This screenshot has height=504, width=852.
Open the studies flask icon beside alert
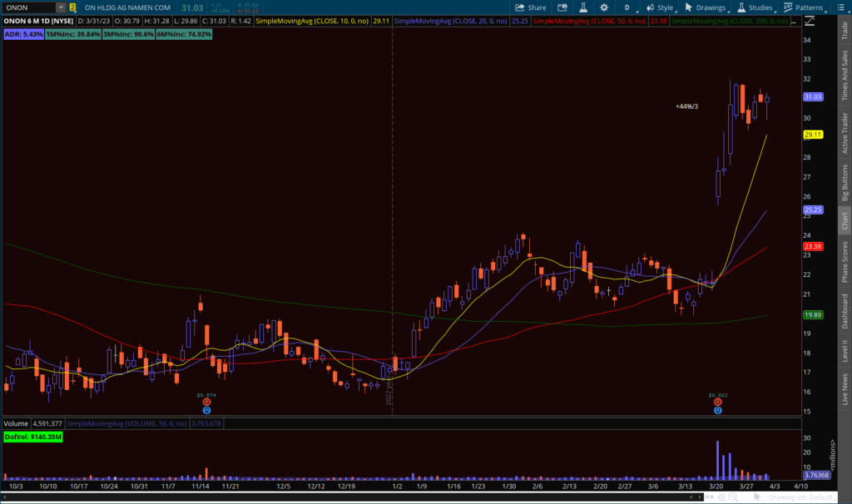point(583,7)
